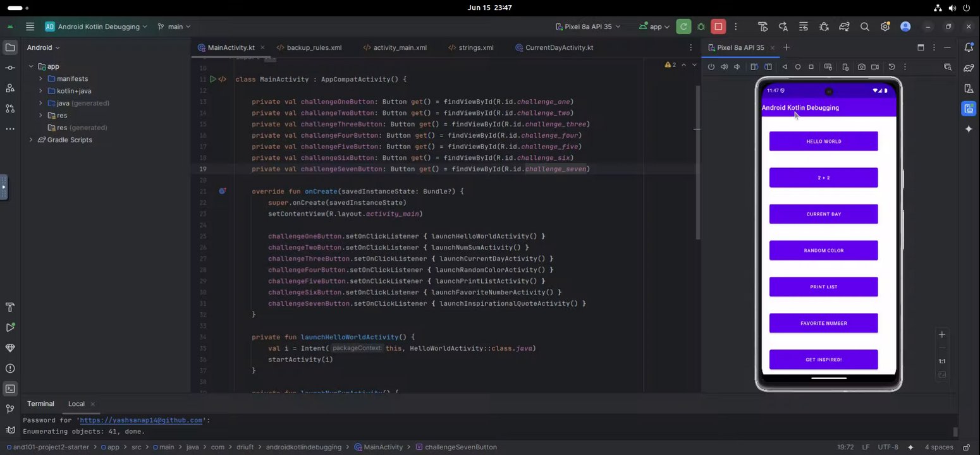Click the emulator zoom in plus control
This screenshot has width=980, height=455.
[942, 335]
